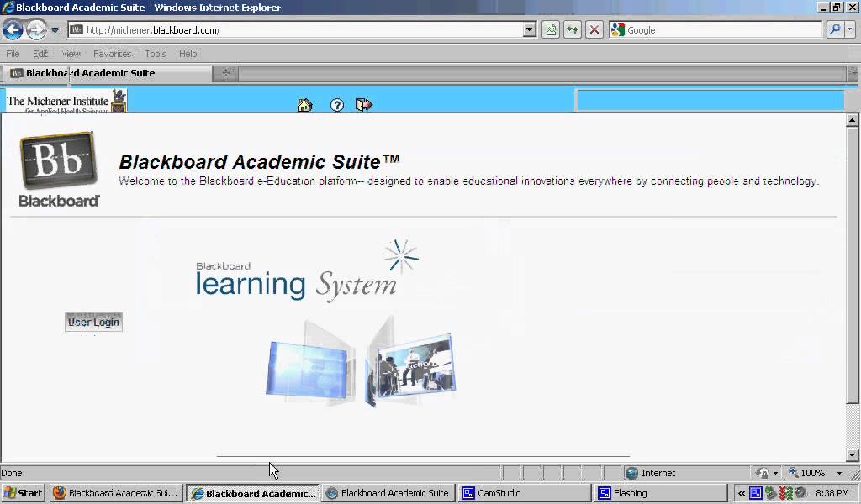Screen dimensions: 861x504
Task: Switch to third Blackboard Academic Suite taskbar item
Action: pyautogui.click(x=388, y=493)
